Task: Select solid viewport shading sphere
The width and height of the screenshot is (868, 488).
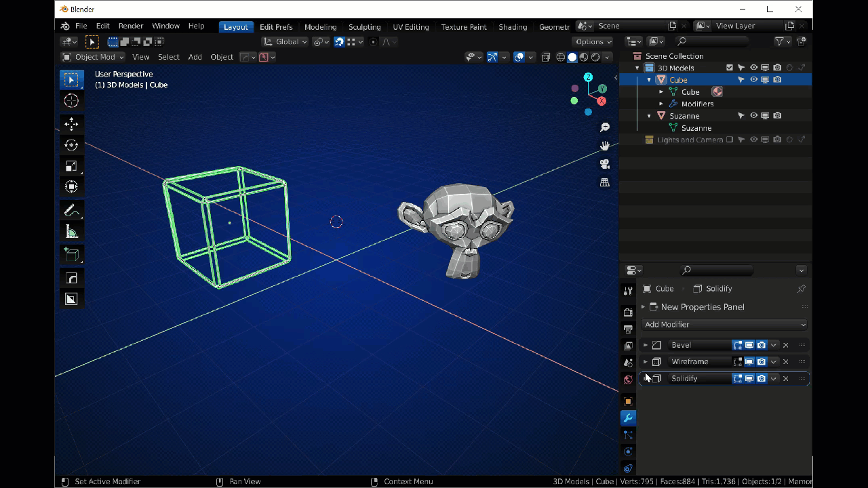Action: click(572, 57)
